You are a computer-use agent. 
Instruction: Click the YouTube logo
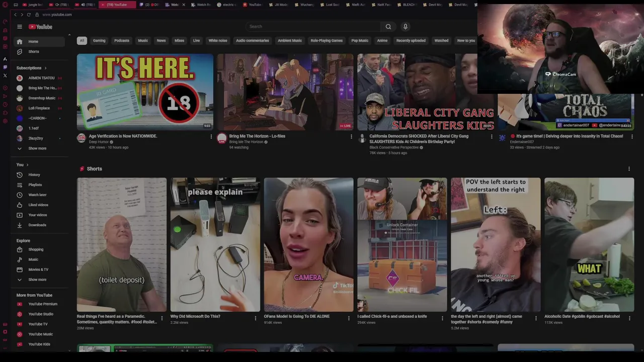(x=40, y=27)
